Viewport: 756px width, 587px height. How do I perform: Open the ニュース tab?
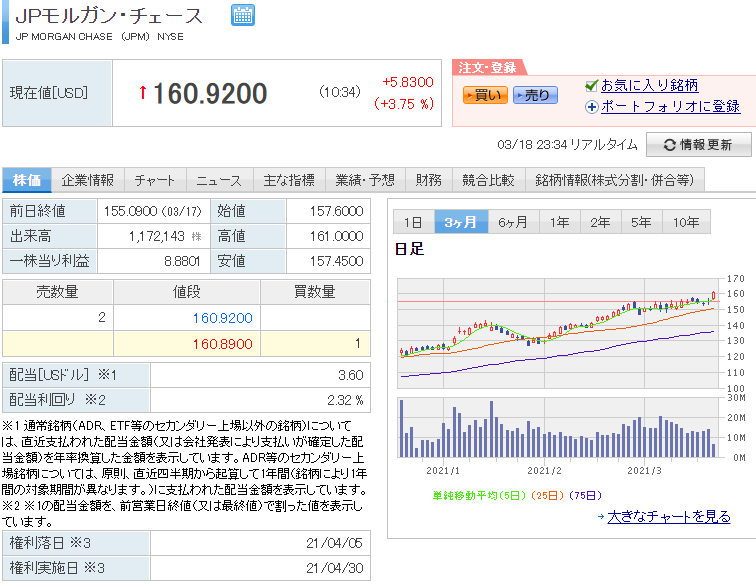tap(219, 180)
